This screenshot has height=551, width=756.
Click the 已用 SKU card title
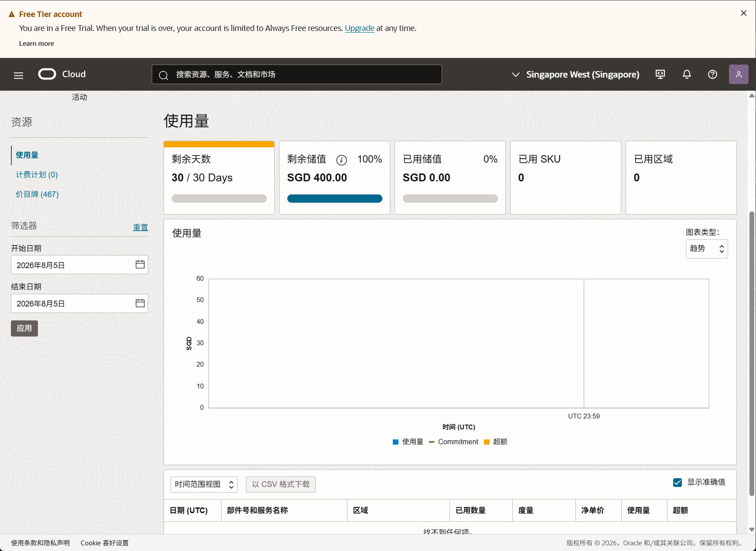point(539,159)
